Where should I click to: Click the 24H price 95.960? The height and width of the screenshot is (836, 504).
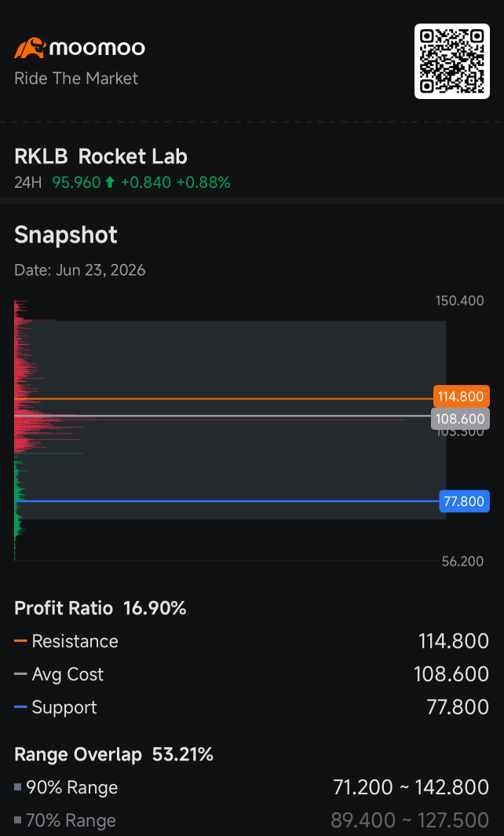click(x=76, y=183)
